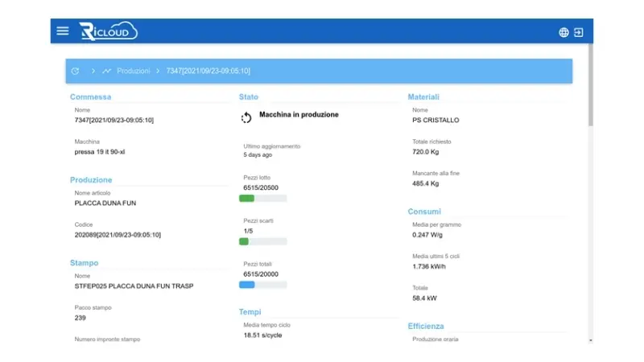The width and height of the screenshot is (644, 362).
Task: Click the Codice value starting with 202089
Action: coord(118,235)
